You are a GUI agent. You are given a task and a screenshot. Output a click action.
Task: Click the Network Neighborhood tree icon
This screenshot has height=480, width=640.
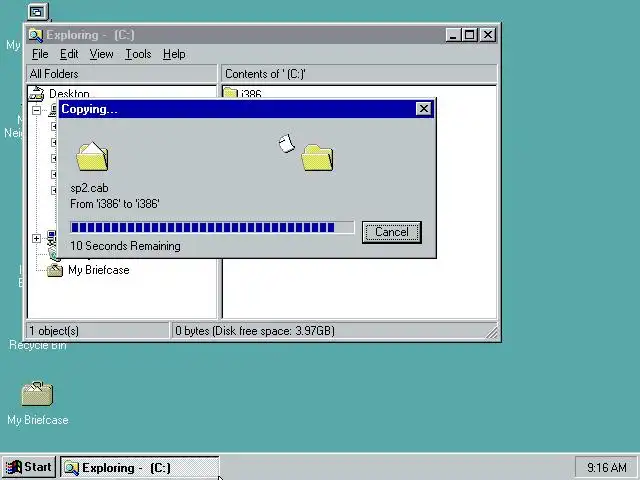pyautogui.click(x=52, y=238)
